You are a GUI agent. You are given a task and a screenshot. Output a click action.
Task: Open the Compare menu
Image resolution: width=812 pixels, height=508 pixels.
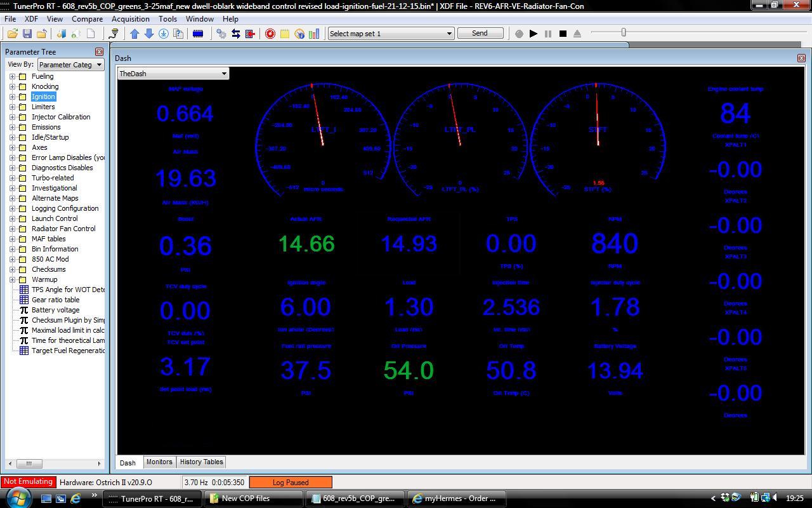coord(87,19)
